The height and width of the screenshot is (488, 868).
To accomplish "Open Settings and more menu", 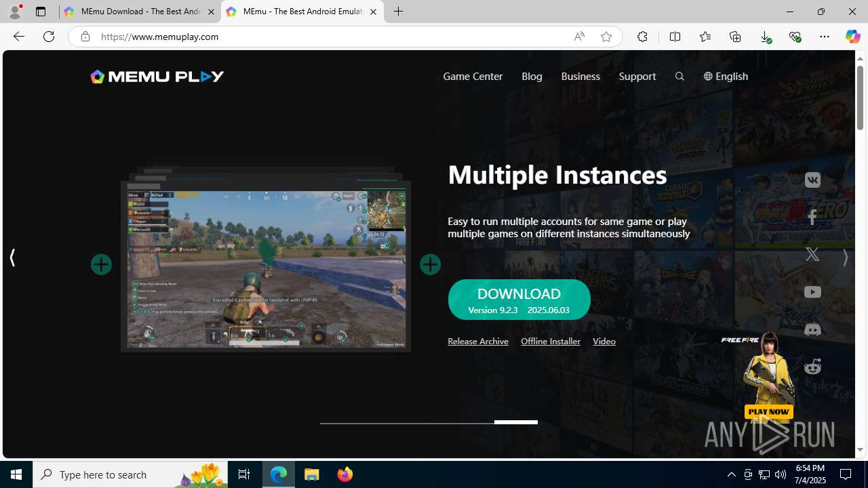I will [x=825, y=37].
